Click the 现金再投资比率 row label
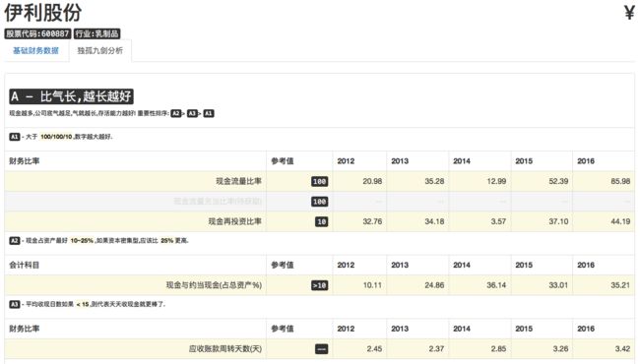640x364 pixels. 234,221
